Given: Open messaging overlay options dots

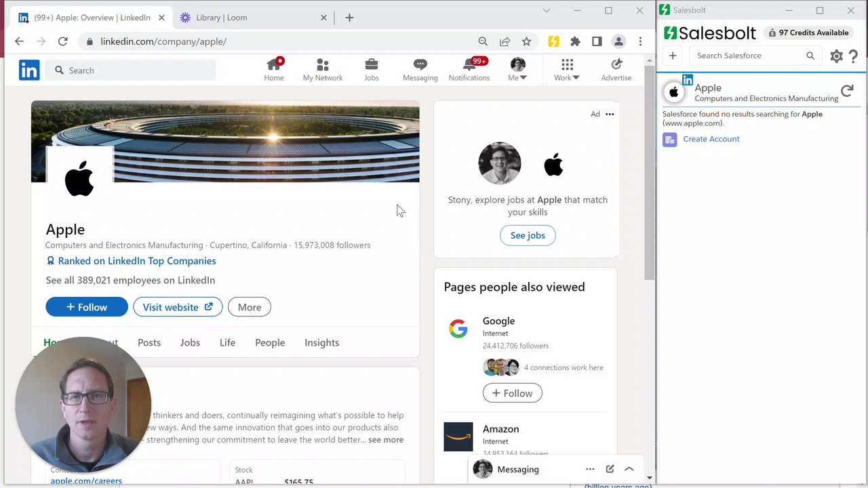Looking at the screenshot, I should [590, 469].
